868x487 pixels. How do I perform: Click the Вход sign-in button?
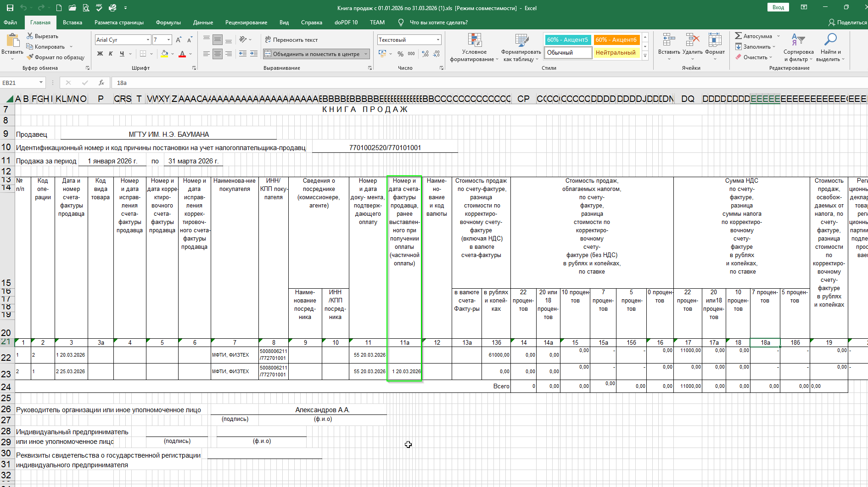click(778, 7)
